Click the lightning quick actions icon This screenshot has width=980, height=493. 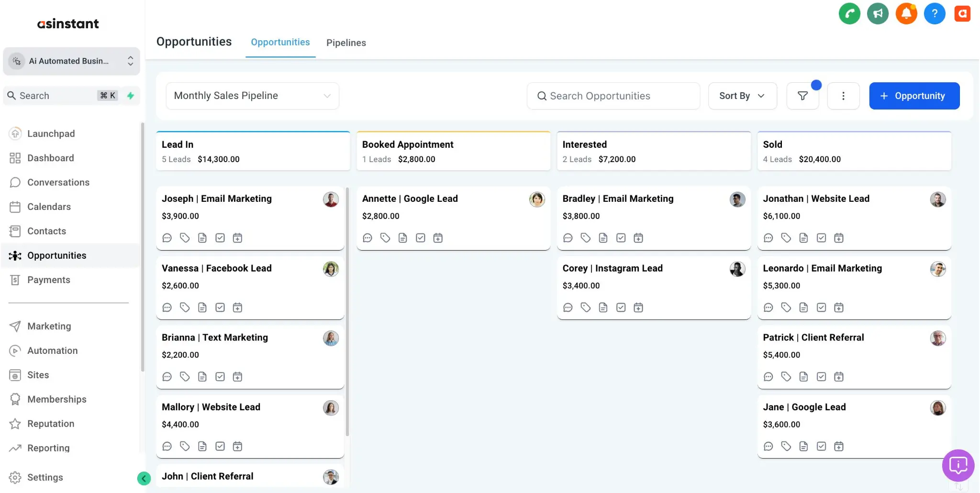(x=130, y=96)
